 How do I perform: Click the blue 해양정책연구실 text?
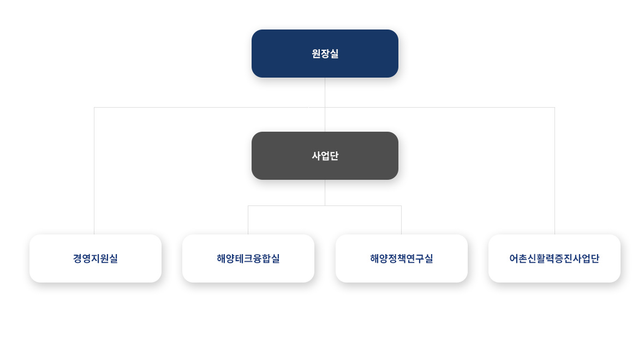401,258
